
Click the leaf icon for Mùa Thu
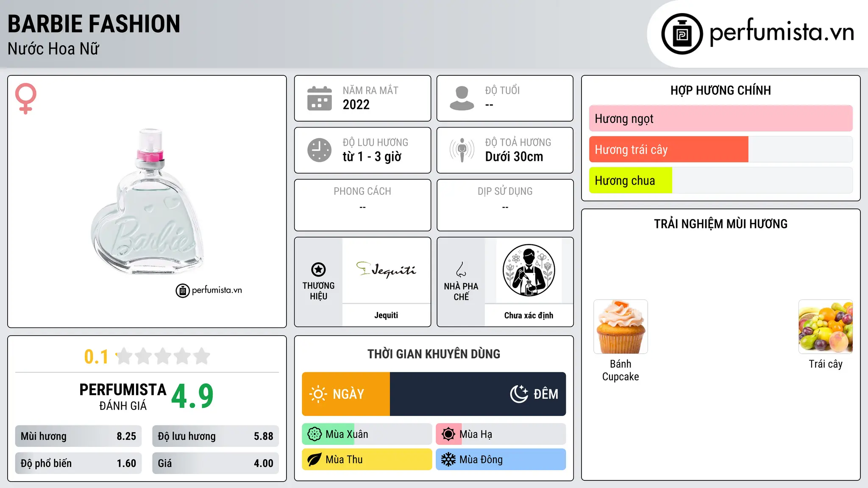[314, 460]
